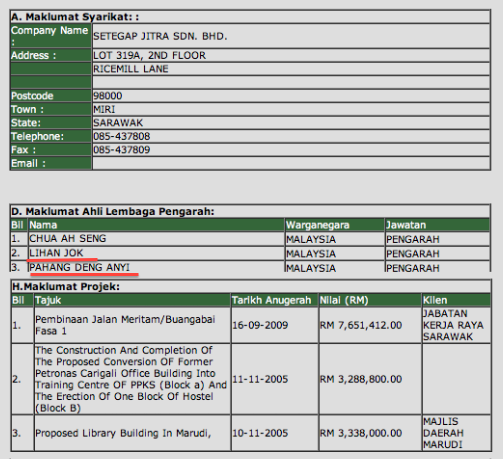Select project Pembinaan Jalan Meritam/Buangabai Fasa 1
The image size is (503, 459).
pyautogui.click(x=125, y=325)
